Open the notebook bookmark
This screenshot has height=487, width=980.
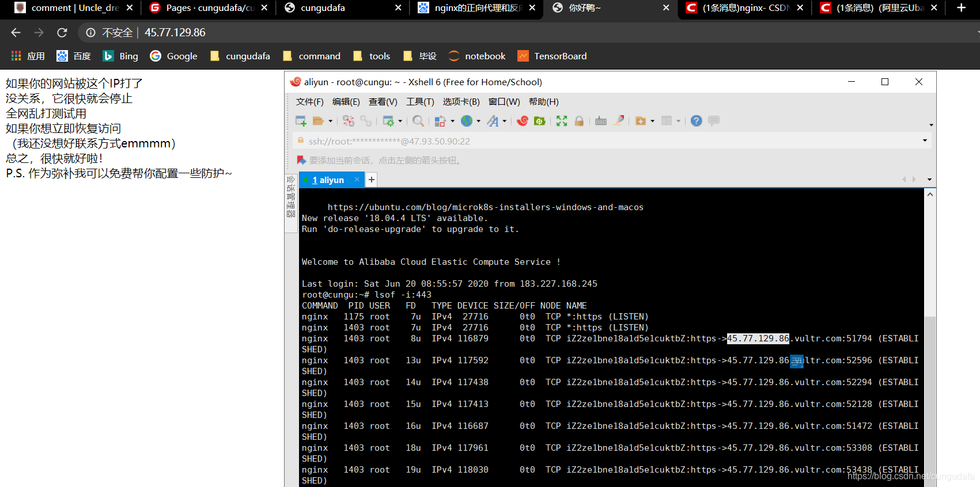477,56
